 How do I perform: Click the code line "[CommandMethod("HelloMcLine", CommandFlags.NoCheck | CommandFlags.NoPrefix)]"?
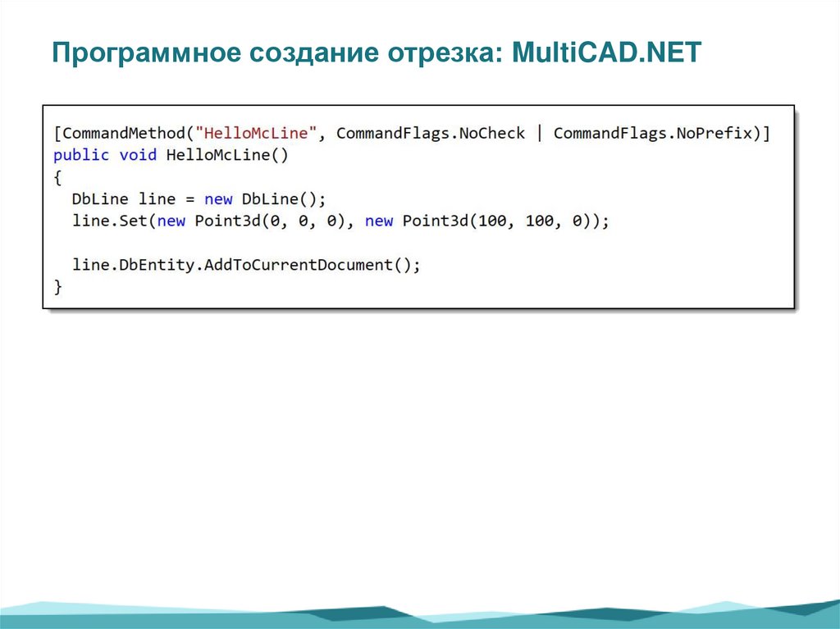click(x=412, y=133)
